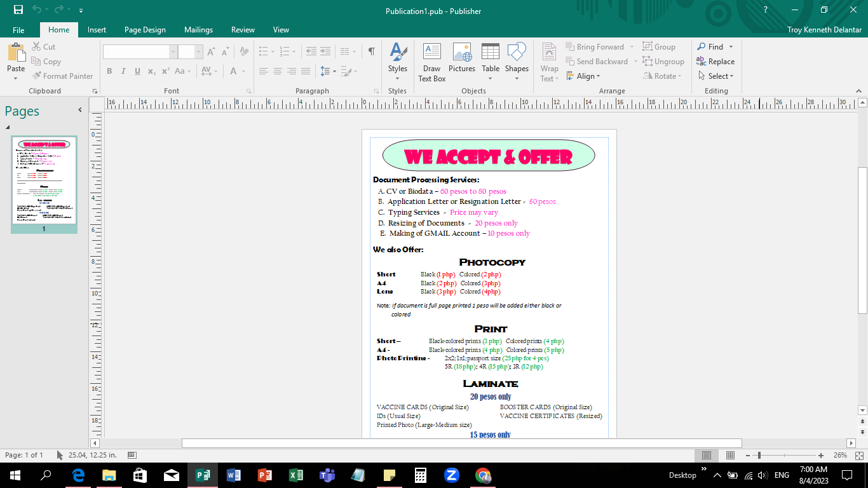
Task: Open the Shapes gallery
Action: [517, 62]
